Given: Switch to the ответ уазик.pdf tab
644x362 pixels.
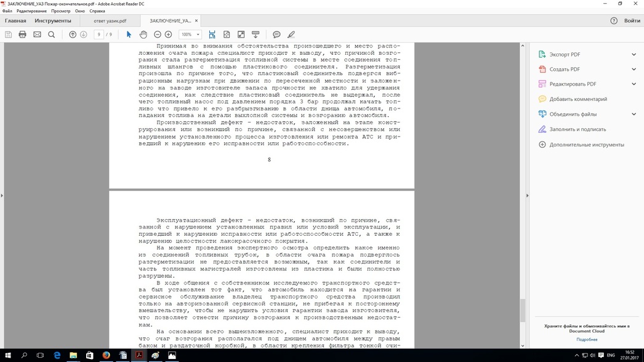Looking at the screenshot, I should [x=110, y=21].
